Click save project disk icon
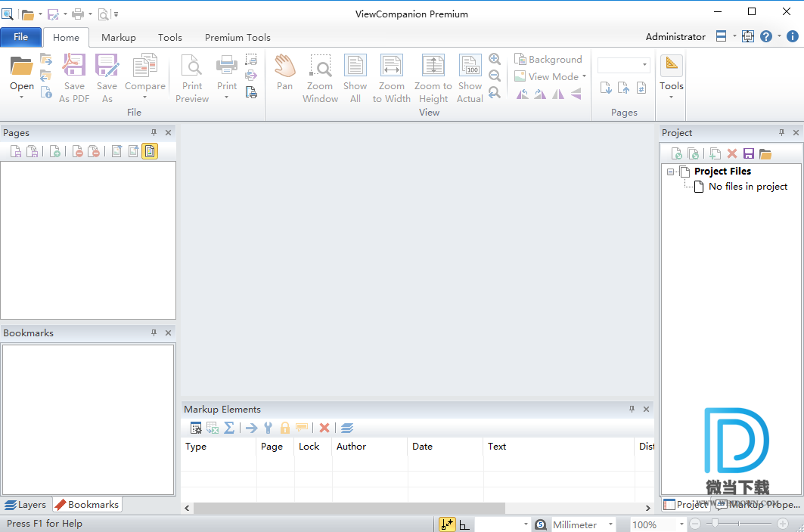The width and height of the screenshot is (804, 532). click(x=749, y=153)
